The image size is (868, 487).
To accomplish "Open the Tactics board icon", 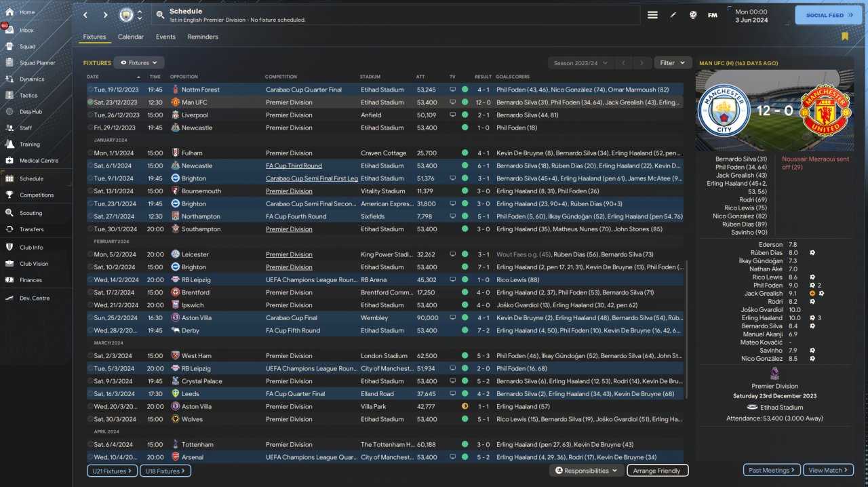I will 10,96.
